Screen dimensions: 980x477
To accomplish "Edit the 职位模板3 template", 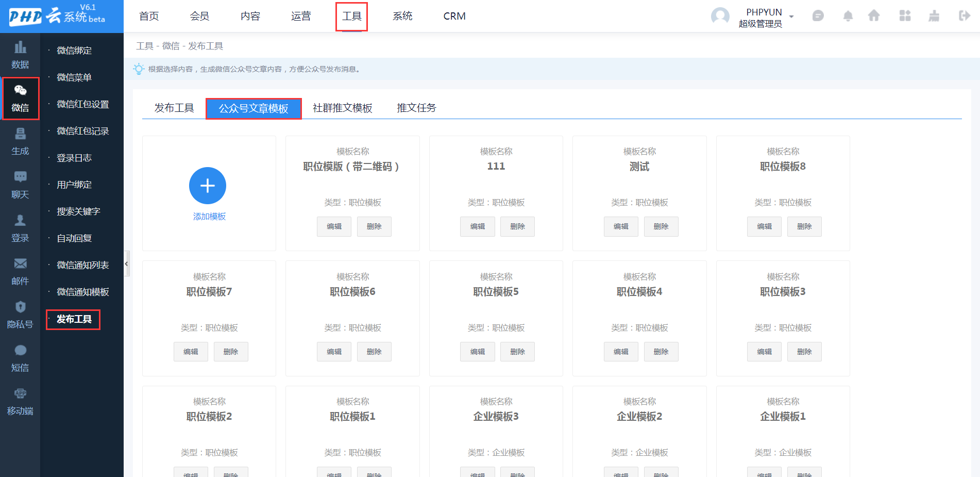I will click(764, 352).
